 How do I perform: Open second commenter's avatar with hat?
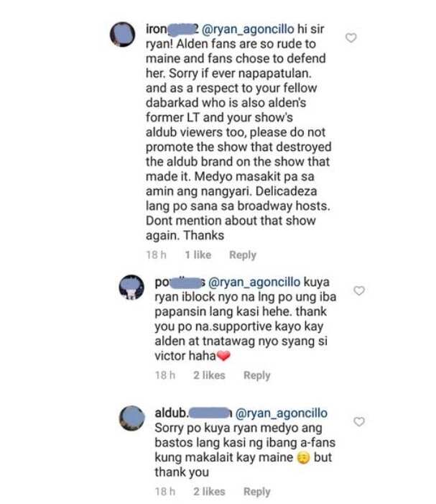pos(131,287)
